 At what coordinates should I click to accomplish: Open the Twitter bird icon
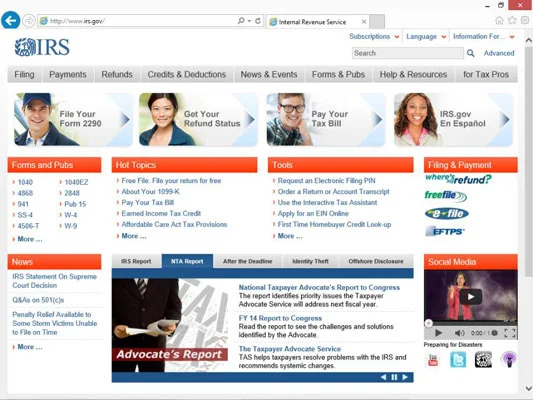458,360
